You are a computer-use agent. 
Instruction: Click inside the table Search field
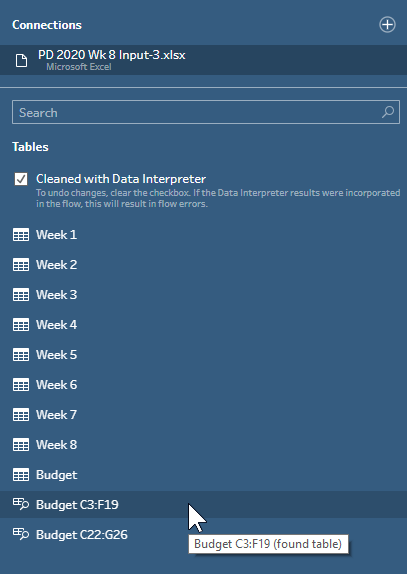coord(206,112)
